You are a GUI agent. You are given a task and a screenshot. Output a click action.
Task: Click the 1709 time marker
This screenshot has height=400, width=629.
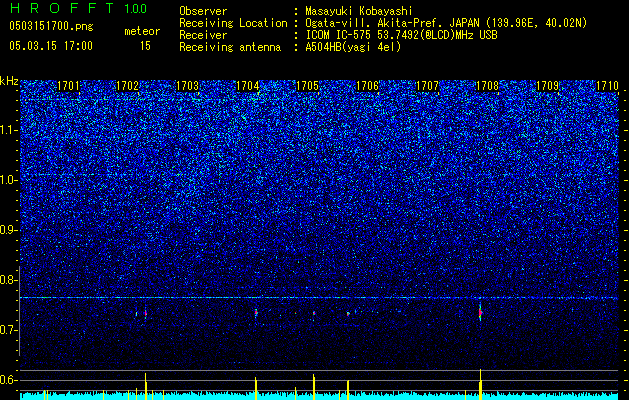[x=547, y=86]
